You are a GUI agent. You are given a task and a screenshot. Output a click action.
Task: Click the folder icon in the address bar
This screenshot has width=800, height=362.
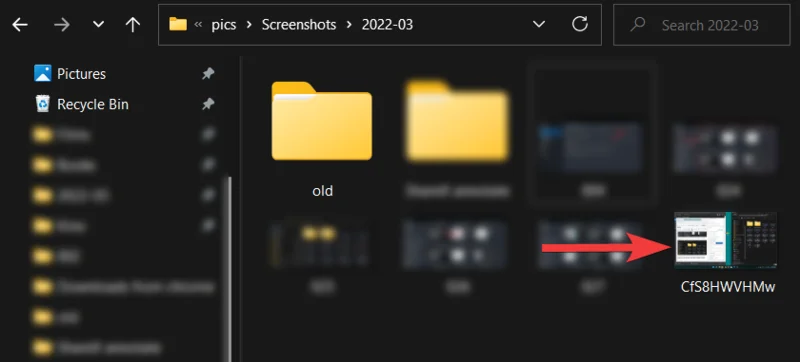(x=178, y=24)
